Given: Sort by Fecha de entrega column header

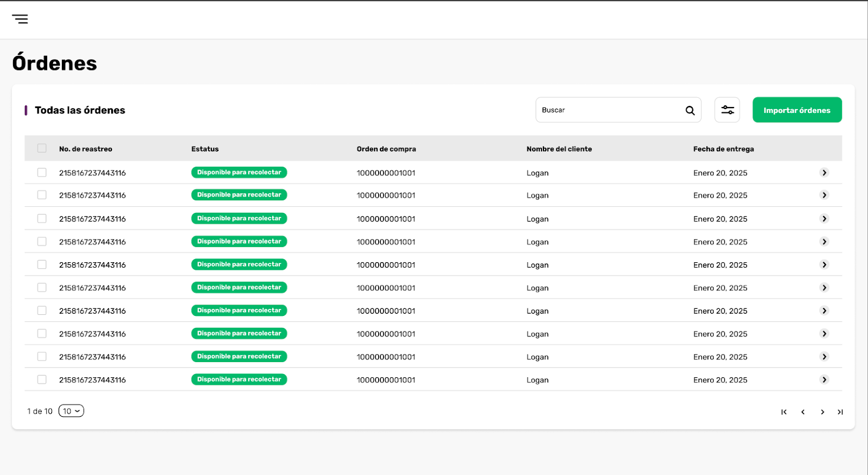Looking at the screenshot, I should point(724,149).
